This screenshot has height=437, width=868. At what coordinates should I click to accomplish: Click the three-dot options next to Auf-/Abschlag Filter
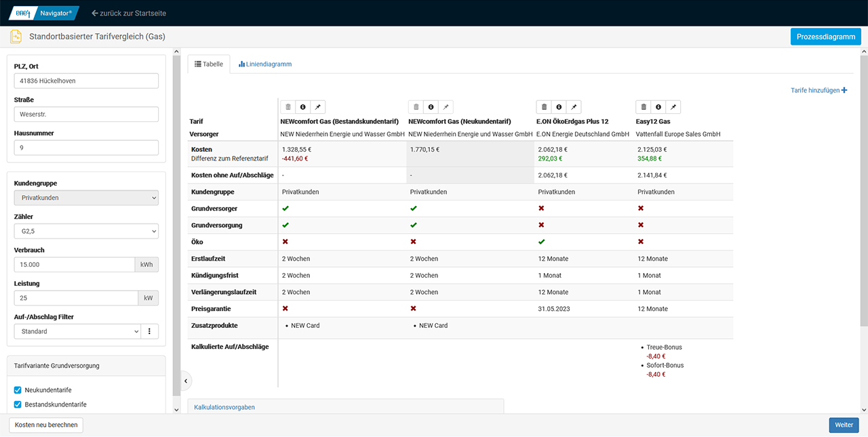(150, 331)
